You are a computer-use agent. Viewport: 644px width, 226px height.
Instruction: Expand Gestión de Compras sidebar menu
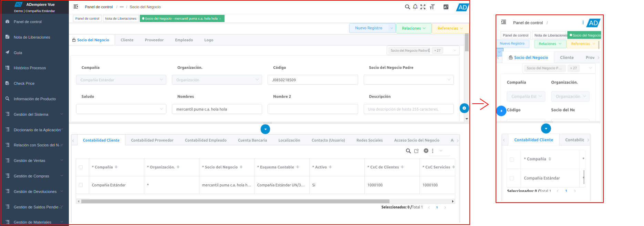point(34,176)
